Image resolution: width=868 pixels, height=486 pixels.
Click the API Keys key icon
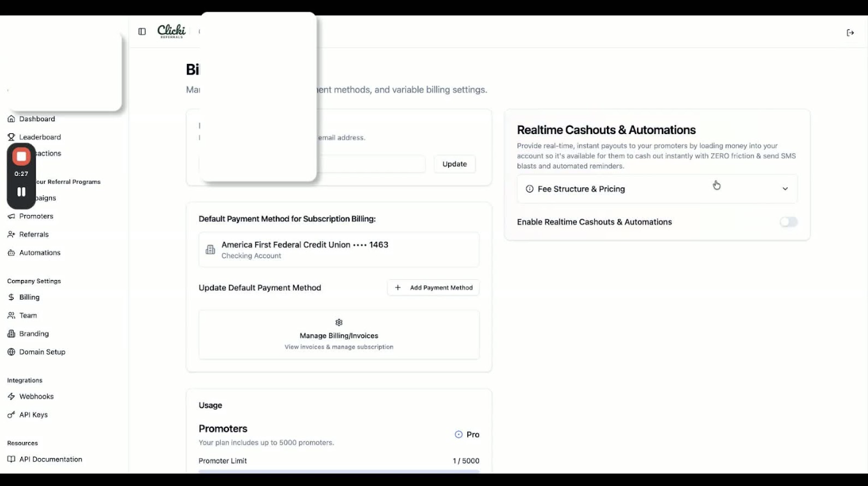[11, 415]
